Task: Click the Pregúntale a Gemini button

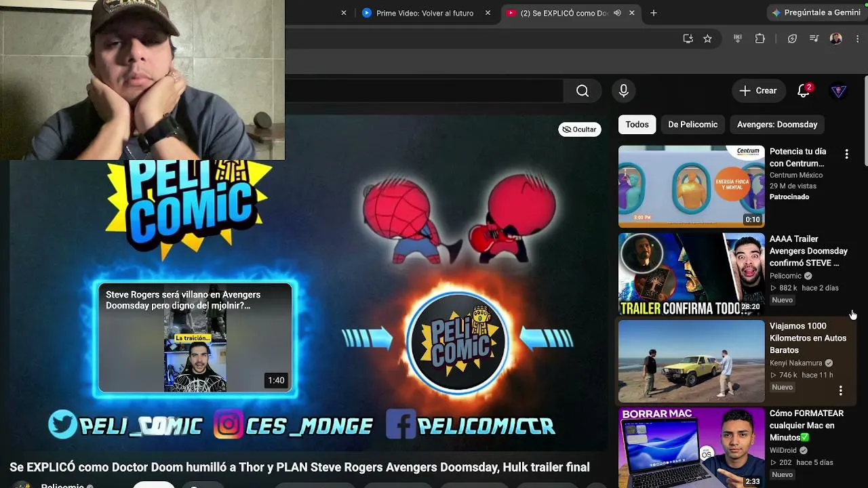Action: 816,13
